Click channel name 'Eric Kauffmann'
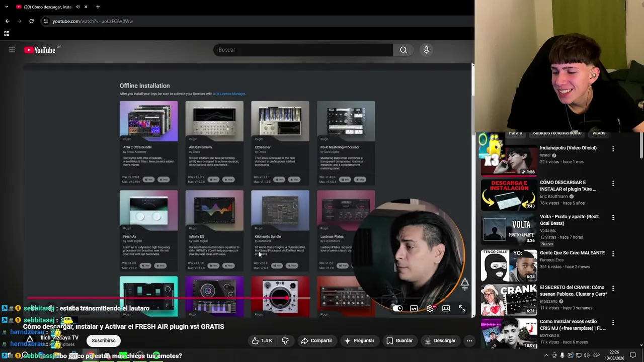The image size is (644, 362). point(554,196)
